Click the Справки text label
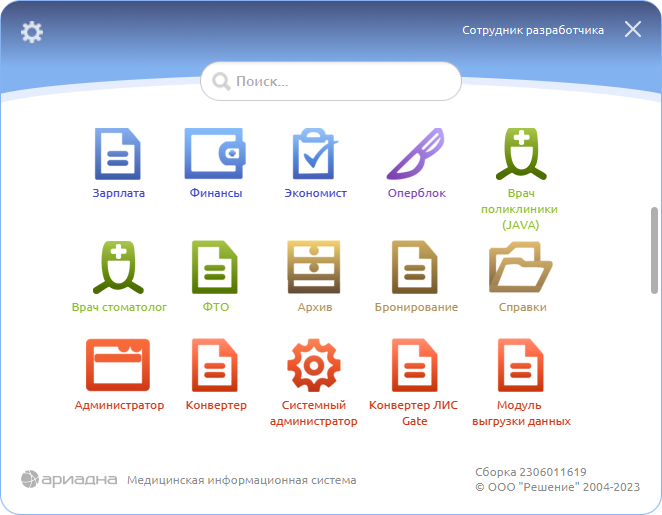The width and height of the screenshot is (662, 515). coord(522,307)
